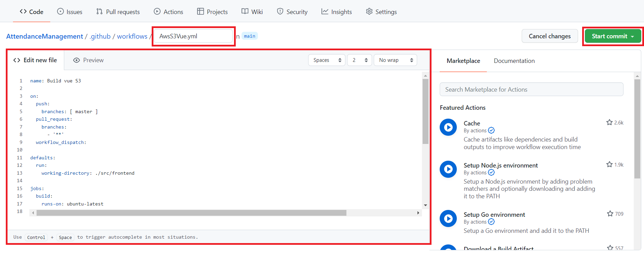Image resolution: width=644 pixels, height=253 pixels.
Task: Click the 'jobs:' code line
Action: 37,188
